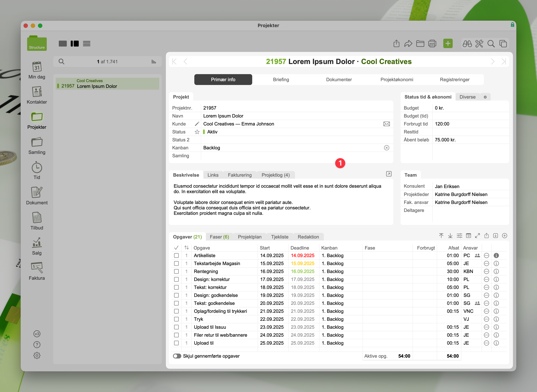Go to next record arrow in header
Image resolution: width=537 pixels, height=392 pixels.
pos(493,62)
